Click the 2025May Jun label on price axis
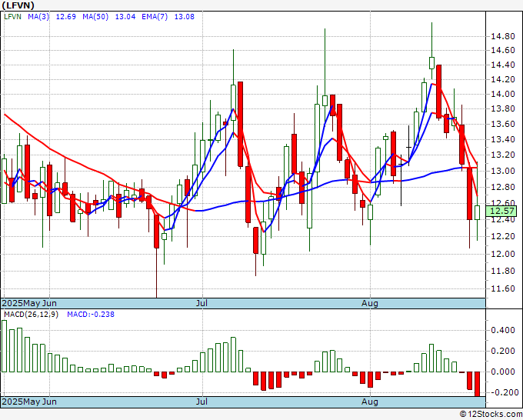Screen dimensions: 523x420 click(x=29, y=303)
